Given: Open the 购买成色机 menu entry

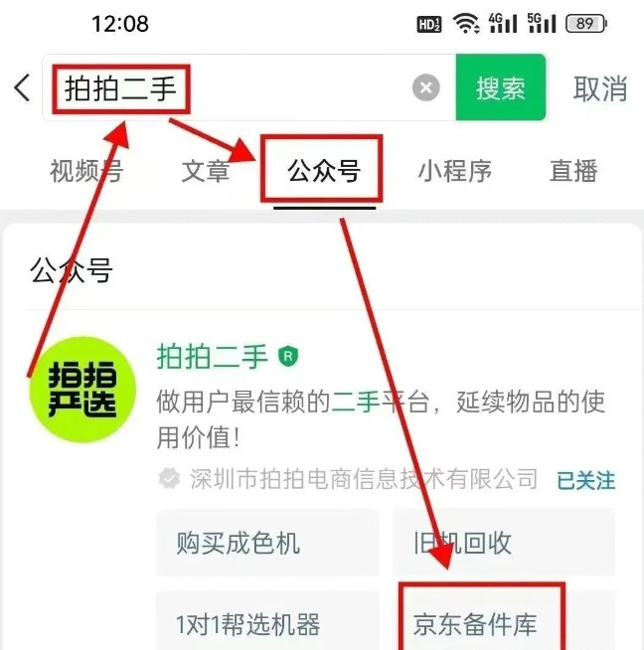Looking at the screenshot, I should (x=267, y=543).
